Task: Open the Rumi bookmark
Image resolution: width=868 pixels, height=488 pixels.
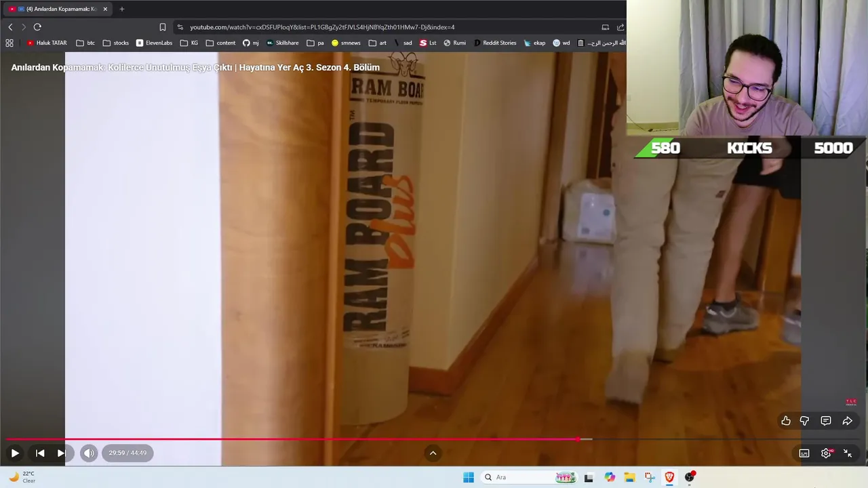Action: click(x=455, y=43)
